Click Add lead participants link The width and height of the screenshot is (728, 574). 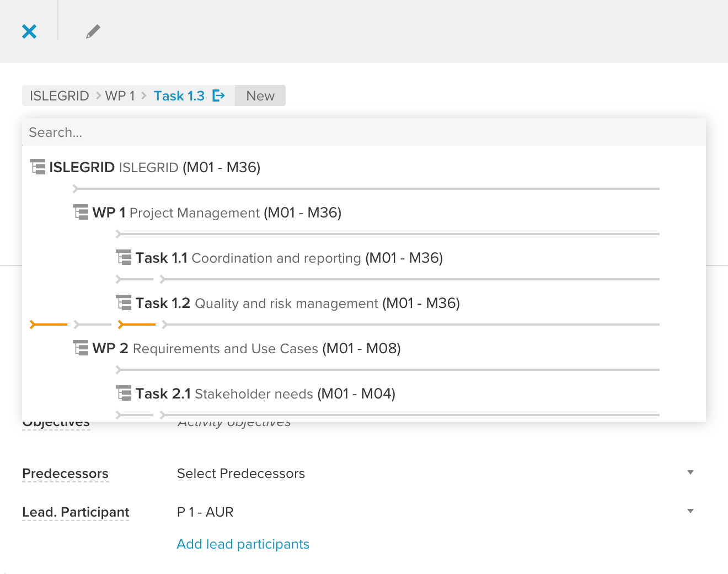point(243,544)
